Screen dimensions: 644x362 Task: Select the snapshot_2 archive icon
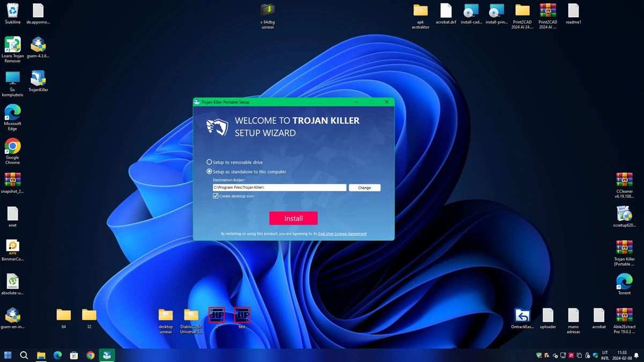pyautogui.click(x=12, y=183)
